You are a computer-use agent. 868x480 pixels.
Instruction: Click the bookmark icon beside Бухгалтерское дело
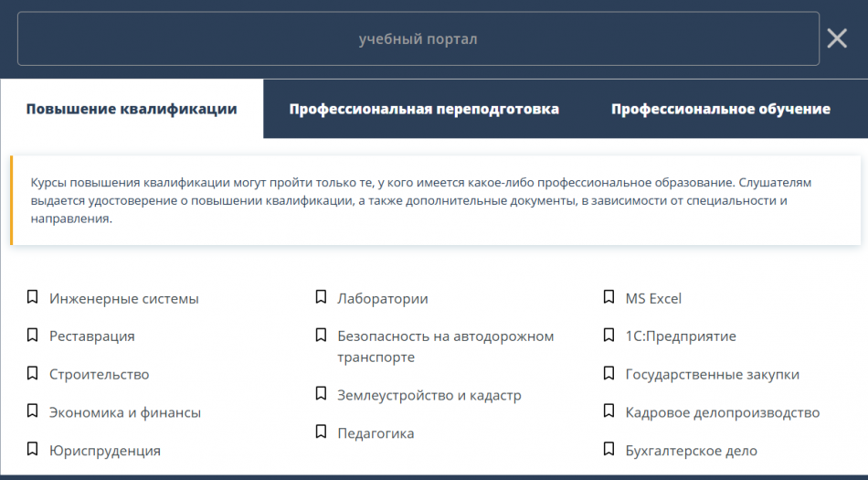point(609,449)
